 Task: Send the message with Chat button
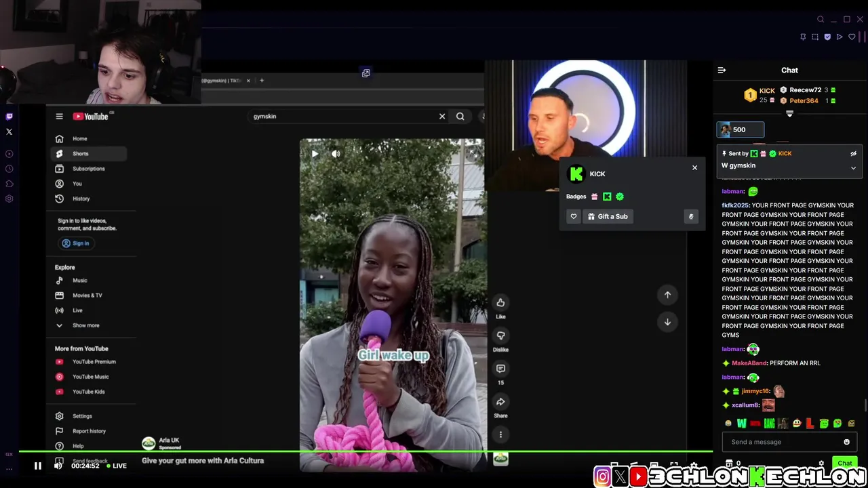point(844,464)
